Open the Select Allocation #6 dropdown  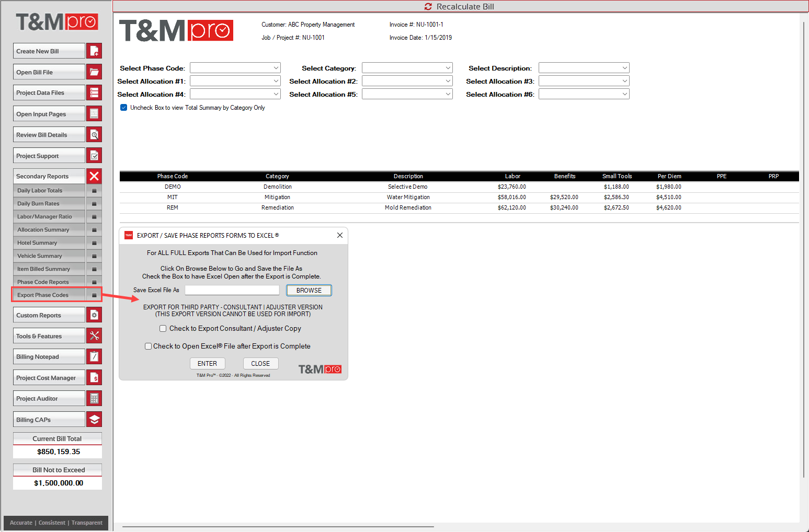point(584,94)
